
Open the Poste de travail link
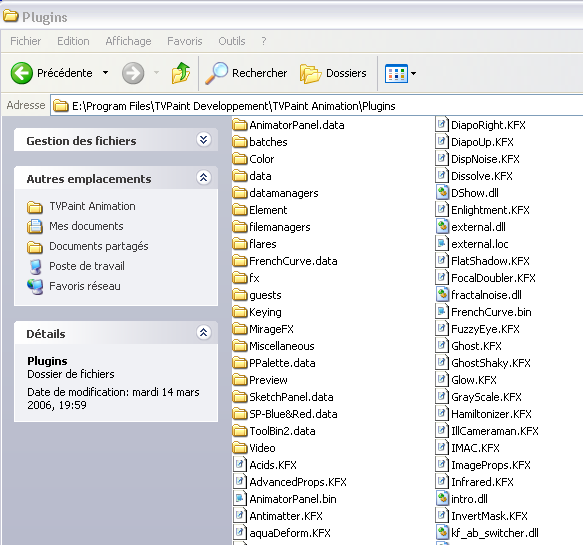click(x=87, y=266)
